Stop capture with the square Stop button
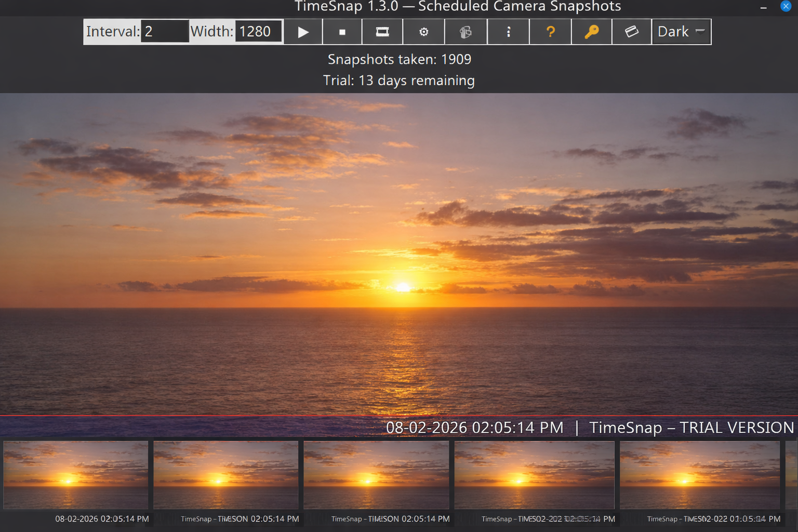The image size is (798, 532). [342, 32]
